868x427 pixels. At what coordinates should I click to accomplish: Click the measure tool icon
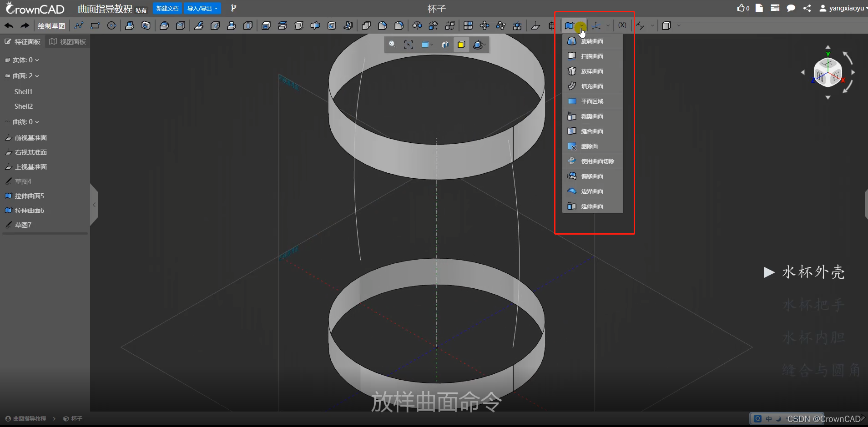(x=640, y=25)
